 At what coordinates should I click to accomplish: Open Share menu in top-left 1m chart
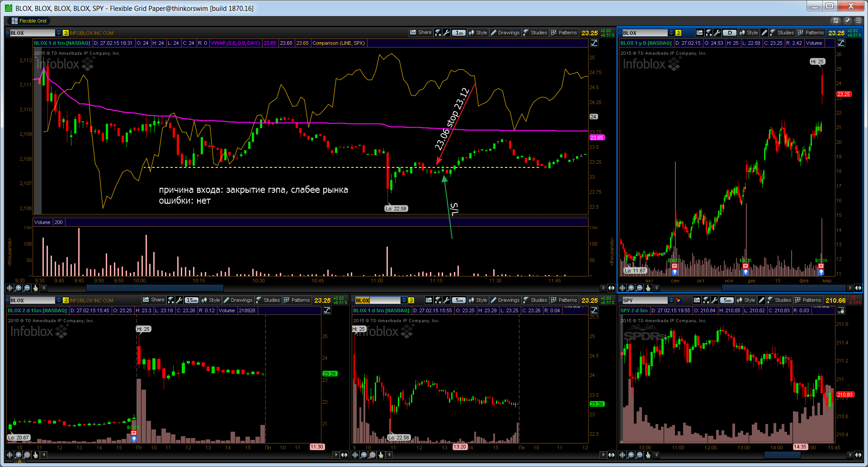[x=420, y=33]
